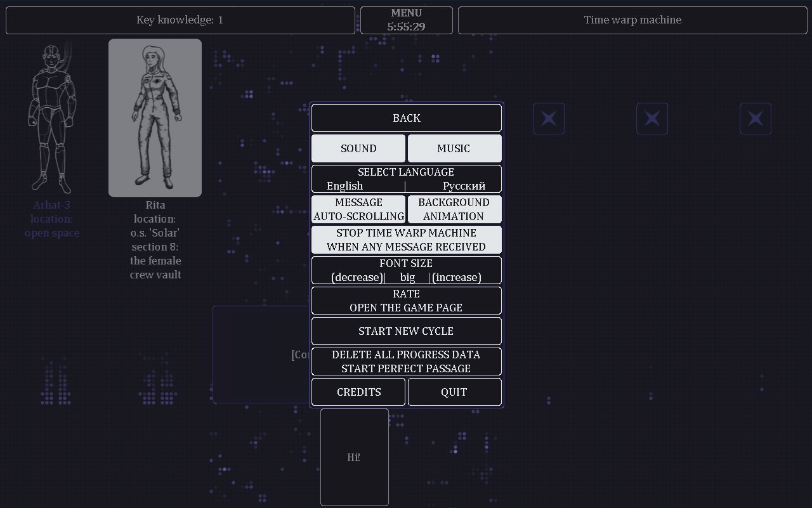This screenshot has height=508, width=812.
Task: Select Rita's character portrait
Action: click(x=155, y=118)
